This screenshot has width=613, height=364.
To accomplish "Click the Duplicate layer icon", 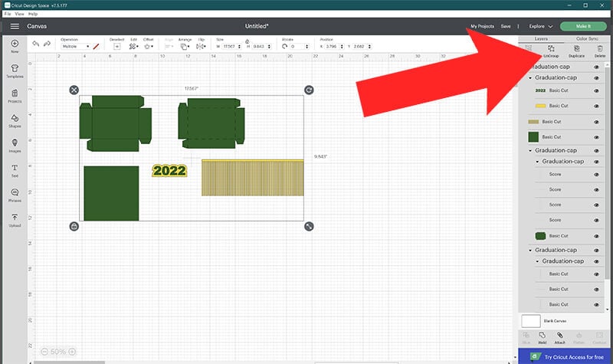I will click(577, 51).
